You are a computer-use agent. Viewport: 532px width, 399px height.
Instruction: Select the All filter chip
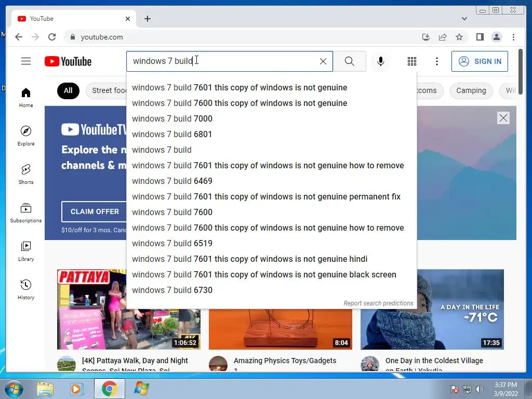68,90
